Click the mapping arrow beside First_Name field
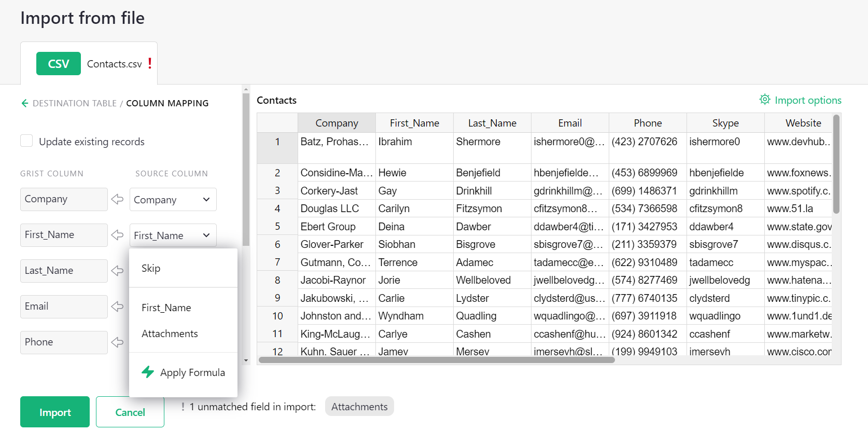The width and height of the screenshot is (868, 445). tap(118, 235)
